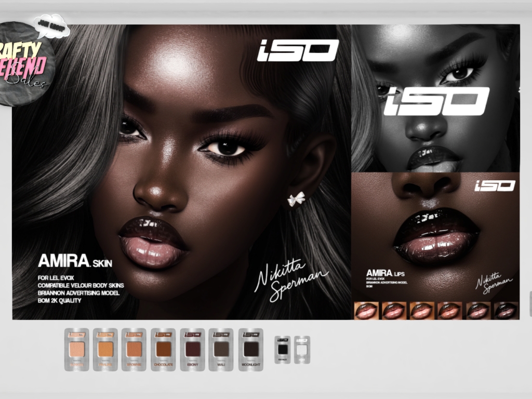Click the Join Group speech bubble
The image size is (532, 399).
(x=51, y=24)
